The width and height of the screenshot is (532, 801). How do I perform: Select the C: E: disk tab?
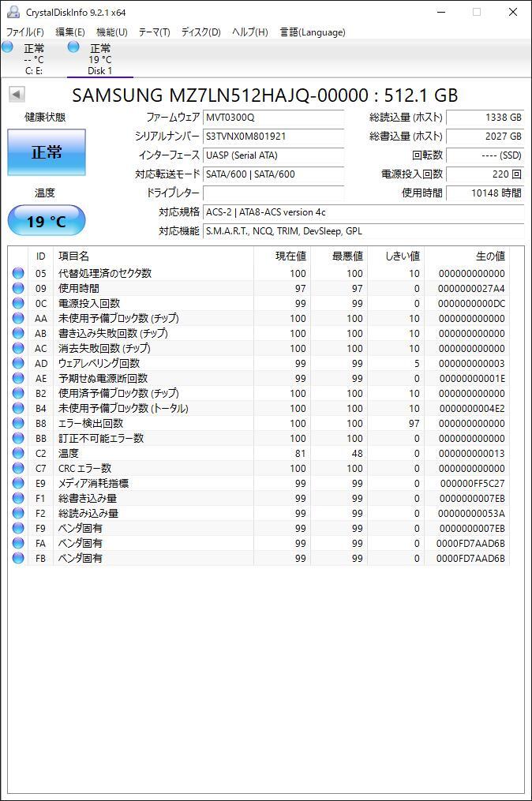(34, 58)
